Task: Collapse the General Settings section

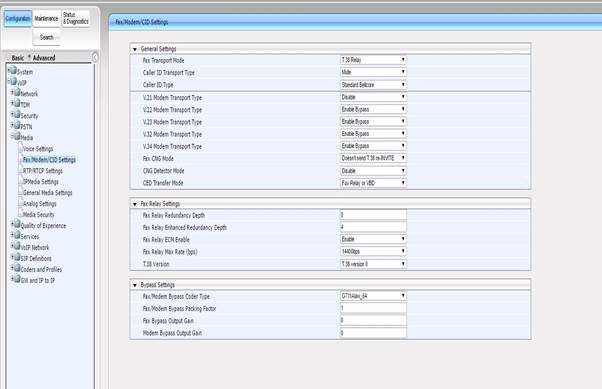Action: pyautogui.click(x=135, y=49)
